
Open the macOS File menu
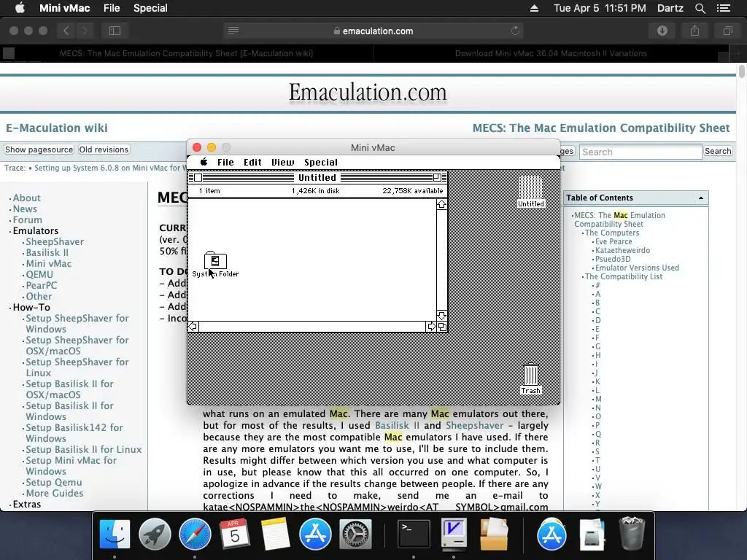click(x=112, y=8)
